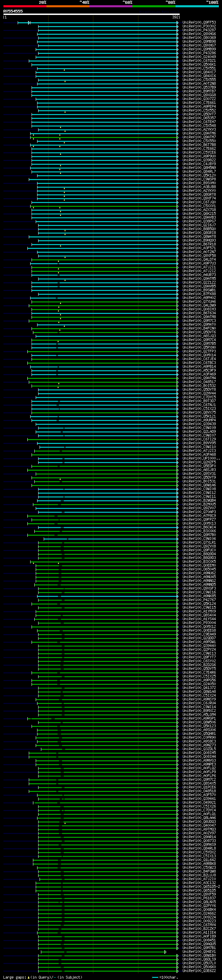
Task: Select hit UniRef100_B9MTB7
Action: (199, 91)
